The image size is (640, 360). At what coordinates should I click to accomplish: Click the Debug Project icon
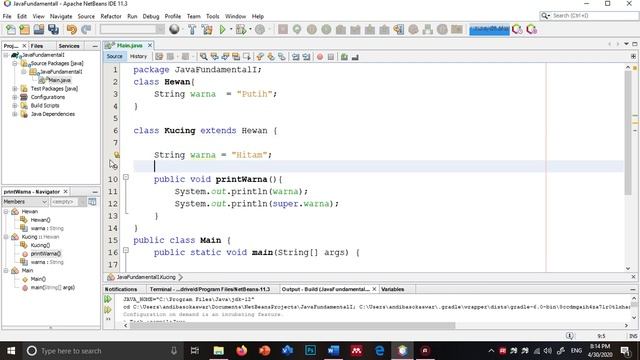241,29
